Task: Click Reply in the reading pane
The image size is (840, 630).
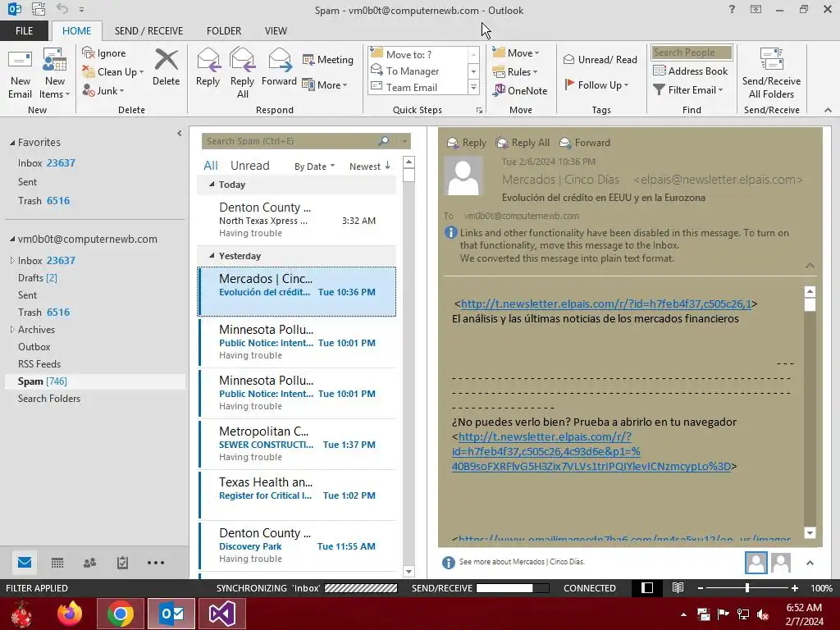Action: [467, 143]
